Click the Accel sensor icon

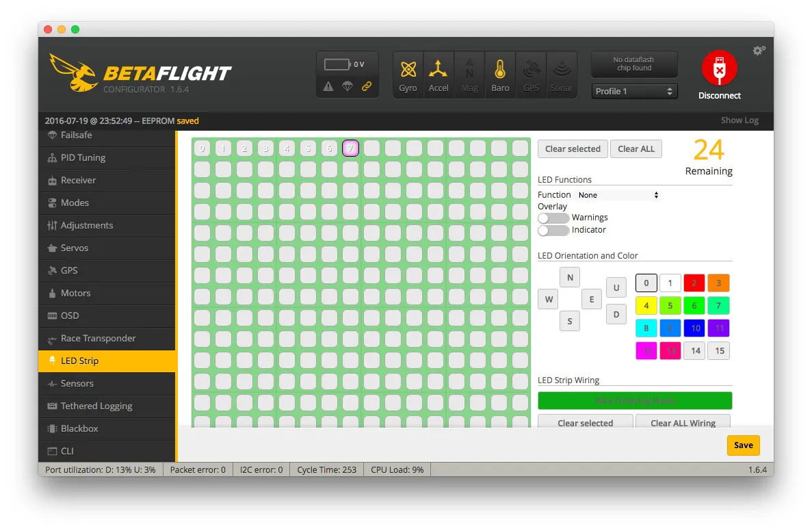pos(438,70)
